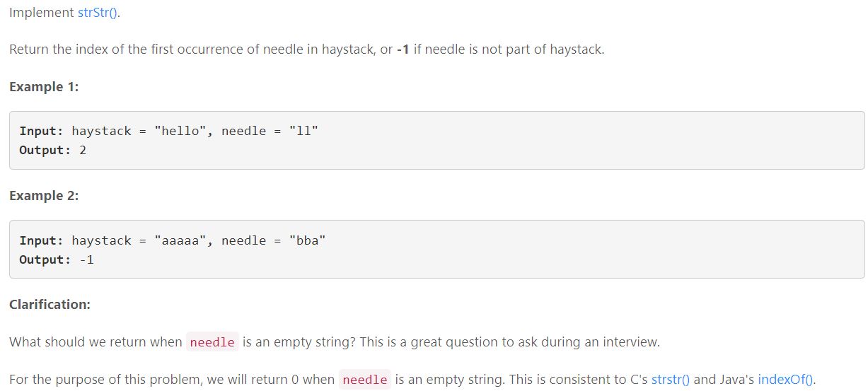Click the needle code tag in the final paragraph
This screenshot has height=391, width=868.
pyautogui.click(x=365, y=380)
